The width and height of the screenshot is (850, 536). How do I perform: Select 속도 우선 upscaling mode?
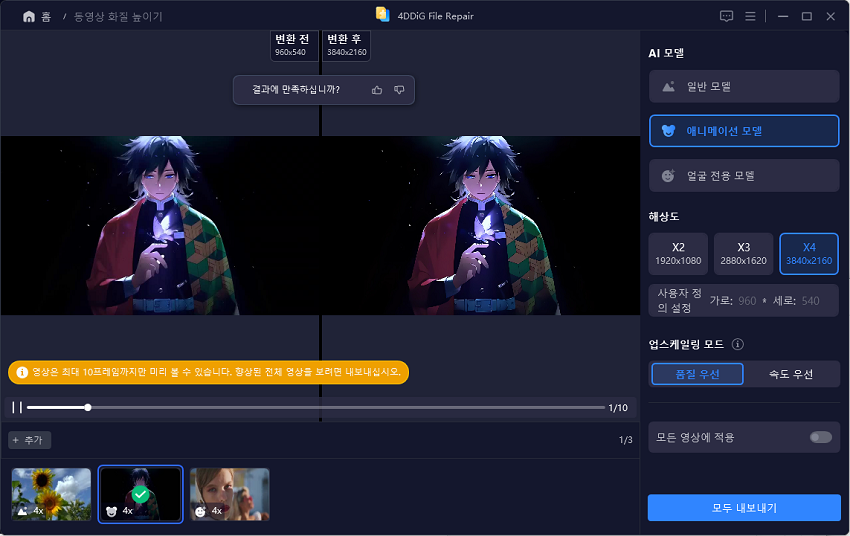791,374
